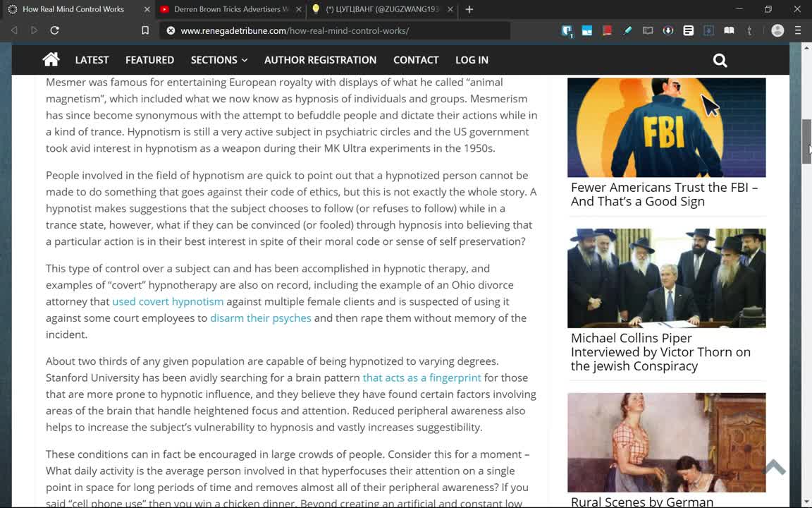Go forward to next page

pos(34,30)
